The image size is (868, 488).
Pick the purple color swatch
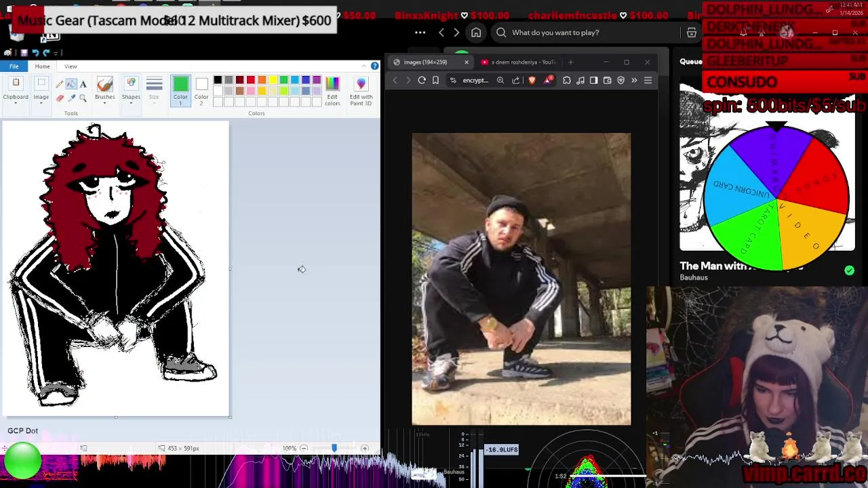(317, 80)
